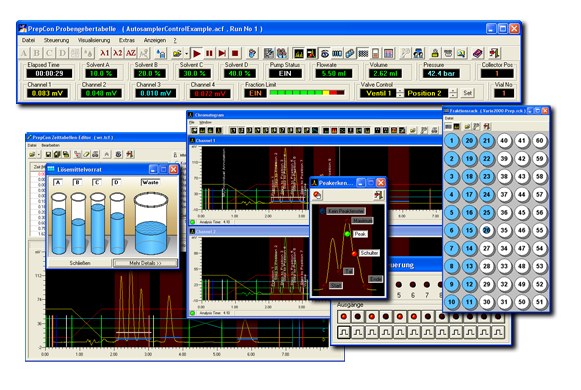Click the open-file folder icon in PrepCon toolbar
This screenshot has height=390, width=581.
click(177, 53)
